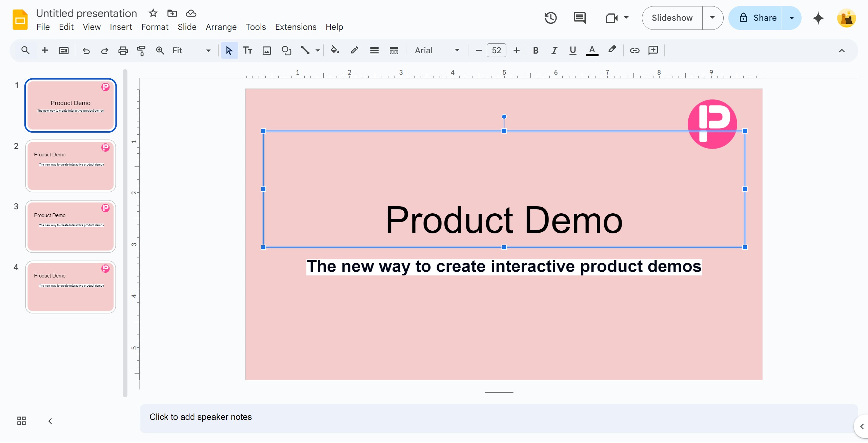Screen dimensions: 868x443
Task: Open the account profile avatar
Action: (846, 18)
